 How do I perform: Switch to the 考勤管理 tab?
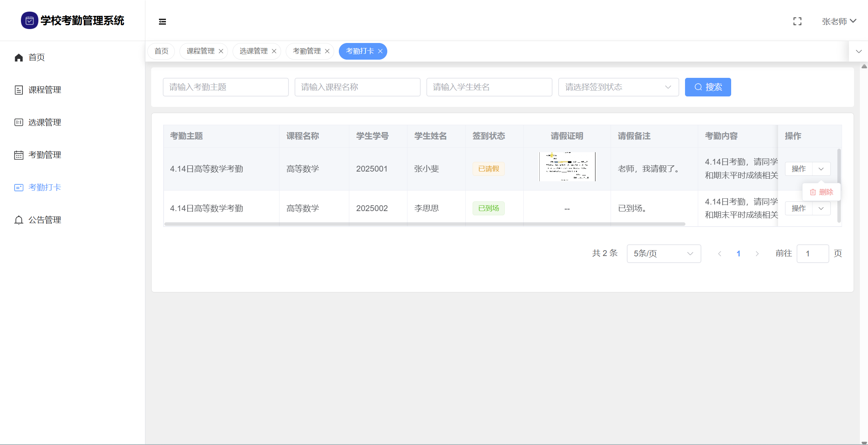307,51
